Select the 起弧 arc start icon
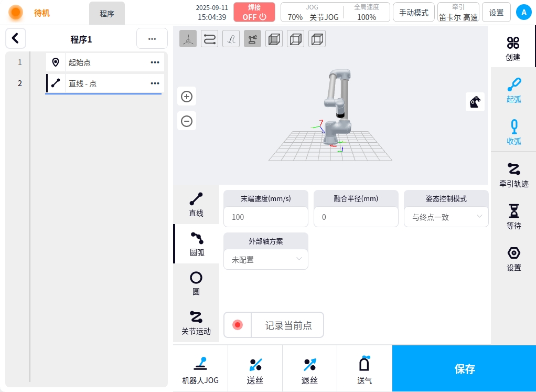Viewport: 536px width, 392px height. (x=513, y=89)
